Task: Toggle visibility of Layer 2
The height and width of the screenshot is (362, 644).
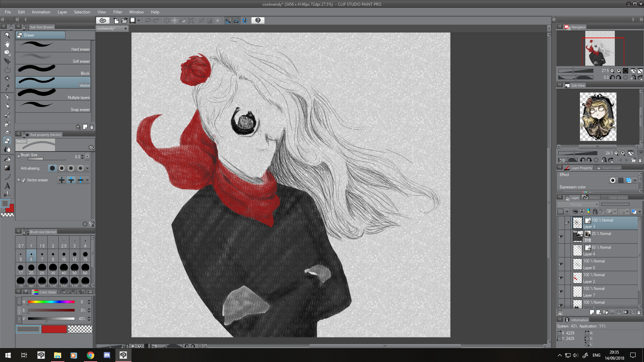Action: (561, 278)
